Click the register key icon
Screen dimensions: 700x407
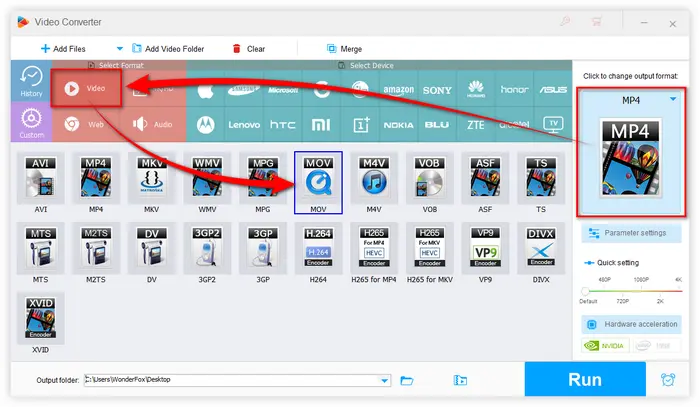pos(565,21)
